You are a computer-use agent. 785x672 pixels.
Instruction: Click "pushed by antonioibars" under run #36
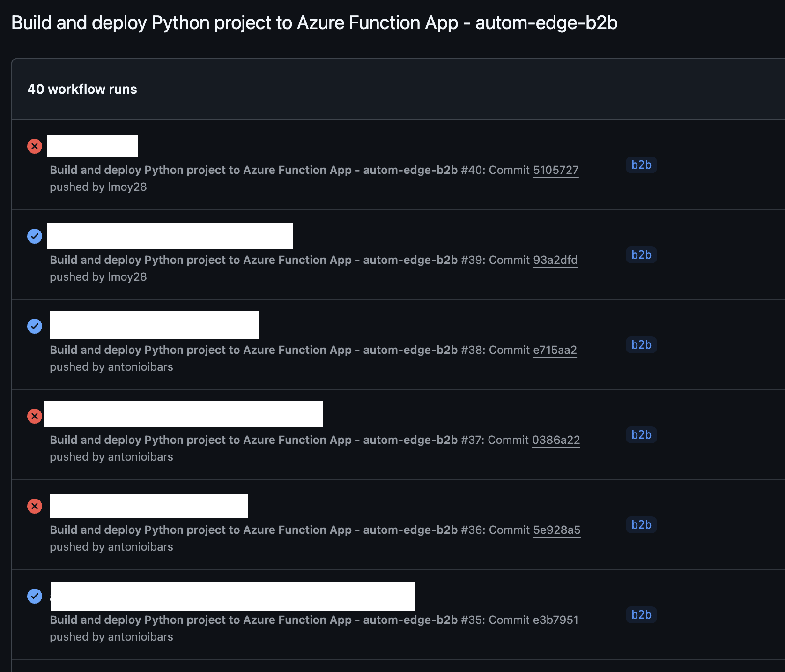pyautogui.click(x=111, y=547)
